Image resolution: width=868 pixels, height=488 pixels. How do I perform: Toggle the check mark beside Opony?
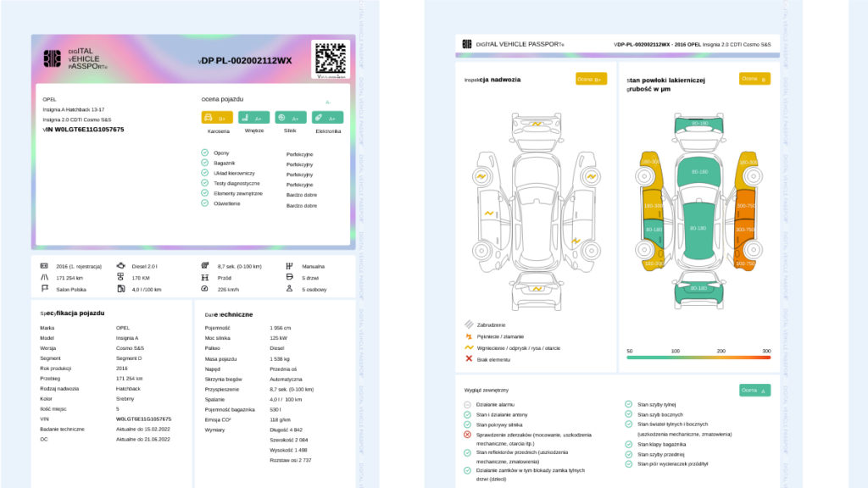[205, 152]
